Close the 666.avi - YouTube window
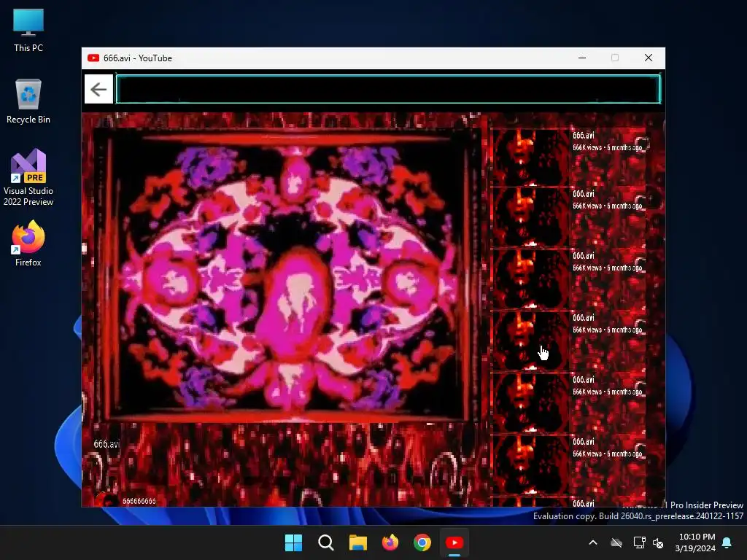 point(649,58)
